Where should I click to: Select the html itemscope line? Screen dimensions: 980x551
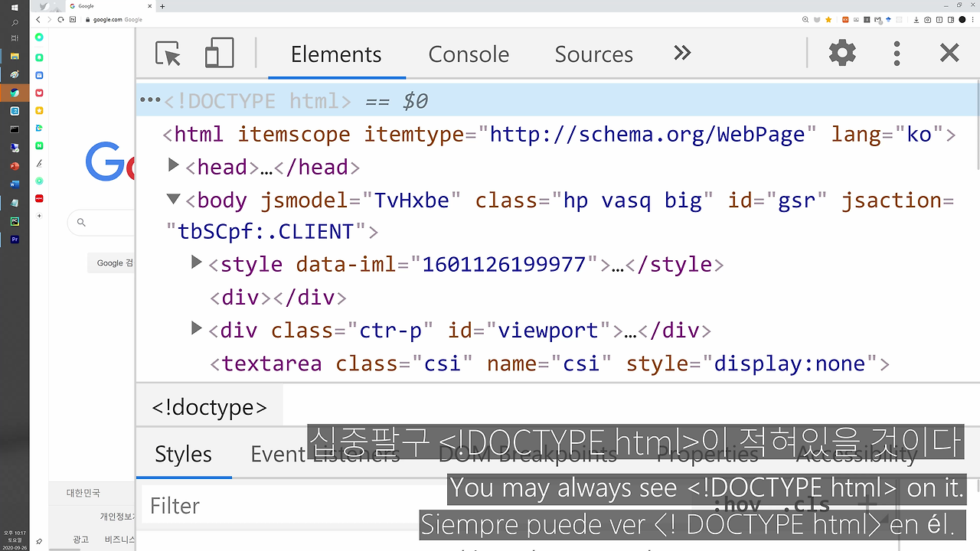pos(559,135)
